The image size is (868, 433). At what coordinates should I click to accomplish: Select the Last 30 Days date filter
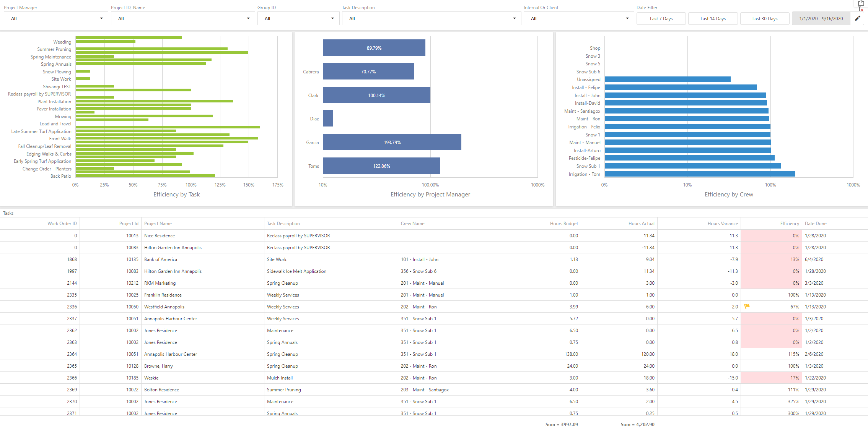click(764, 19)
